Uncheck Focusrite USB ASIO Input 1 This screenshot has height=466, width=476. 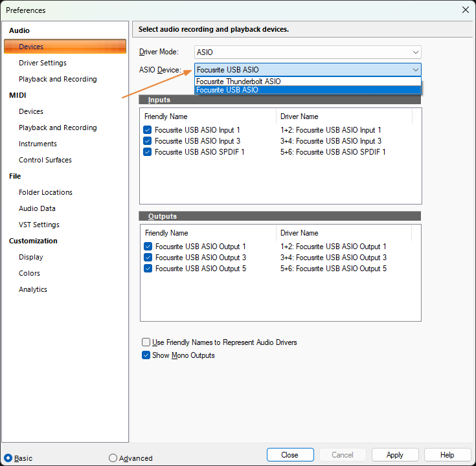click(147, 130)
